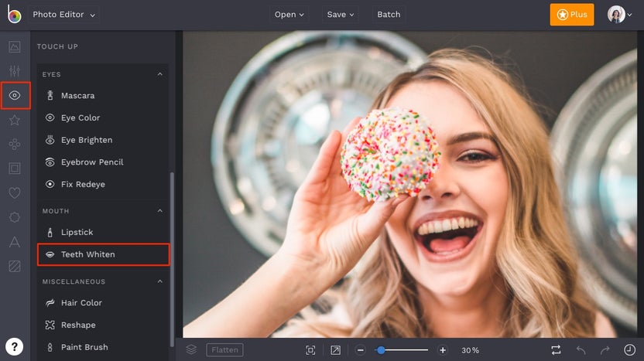This screenshot has width=644, height=361.
Task: Collapse the Mouth section
Action: [x=160, y=211]
